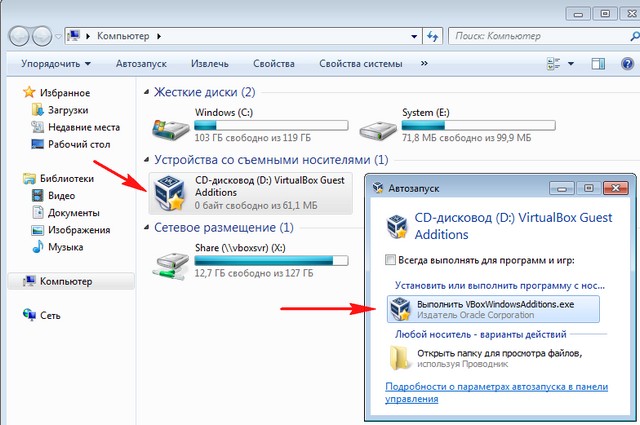Click VirtualBox cube icon in Автозапуск header
Image resolution: width=640 pixels, height=425 pixels.
[397, 226]
